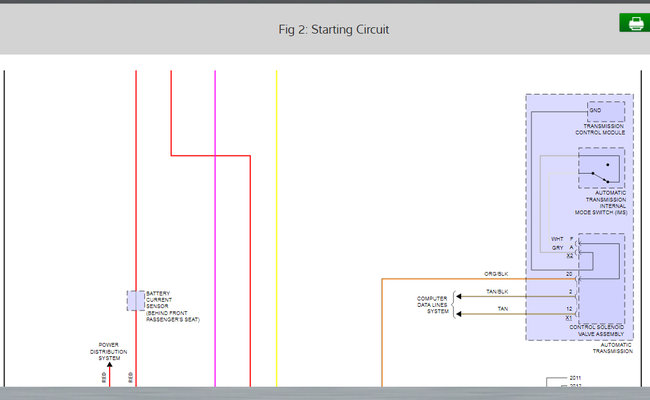The image size is (650, 400).
Task: Click the Automatic Transmission label at bottom right
Action: point(613,348)
